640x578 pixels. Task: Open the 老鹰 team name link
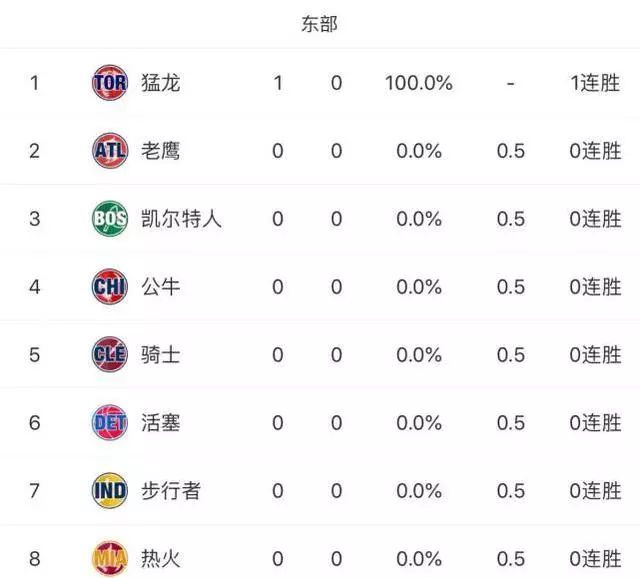point(160,151)
